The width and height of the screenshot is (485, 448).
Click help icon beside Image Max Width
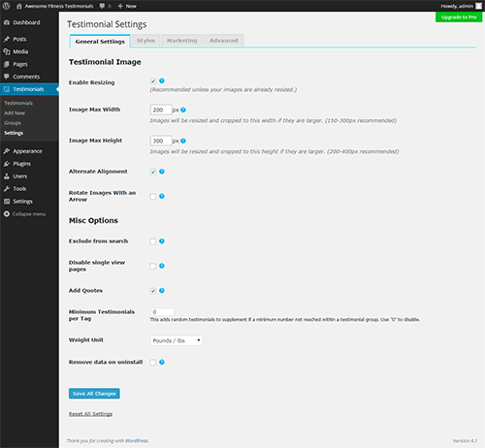click(183, 110)
